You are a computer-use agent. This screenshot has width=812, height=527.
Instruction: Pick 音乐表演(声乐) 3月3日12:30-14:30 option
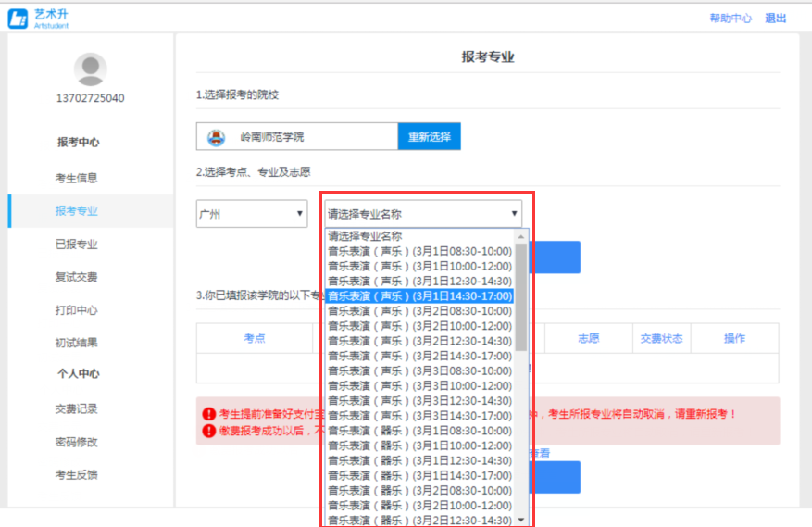(x=419, y=400)
